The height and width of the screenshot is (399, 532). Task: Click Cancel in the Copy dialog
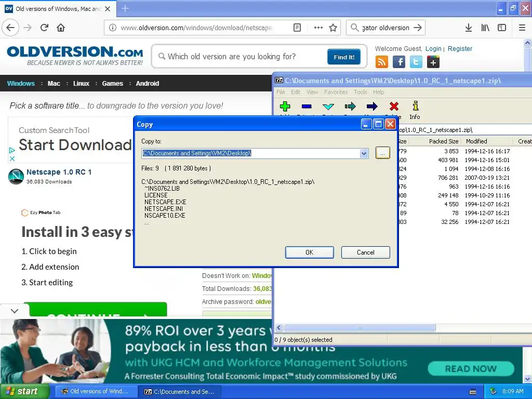point(365,252)
